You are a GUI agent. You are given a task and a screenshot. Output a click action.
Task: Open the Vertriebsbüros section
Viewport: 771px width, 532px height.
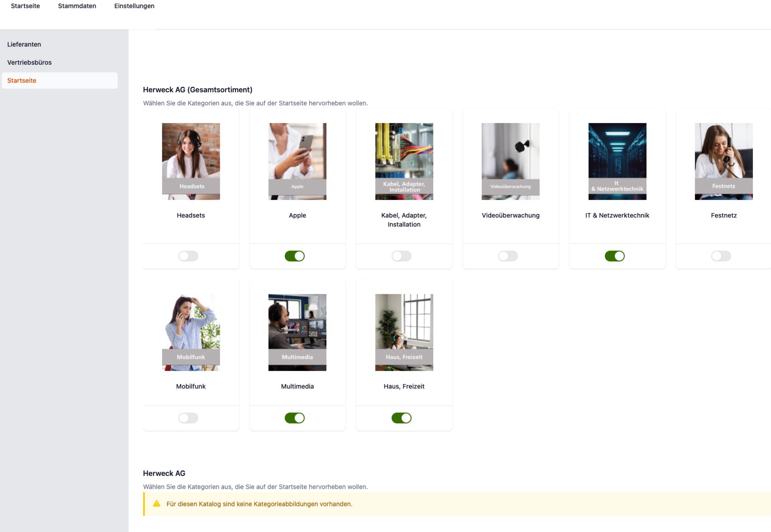29,62
